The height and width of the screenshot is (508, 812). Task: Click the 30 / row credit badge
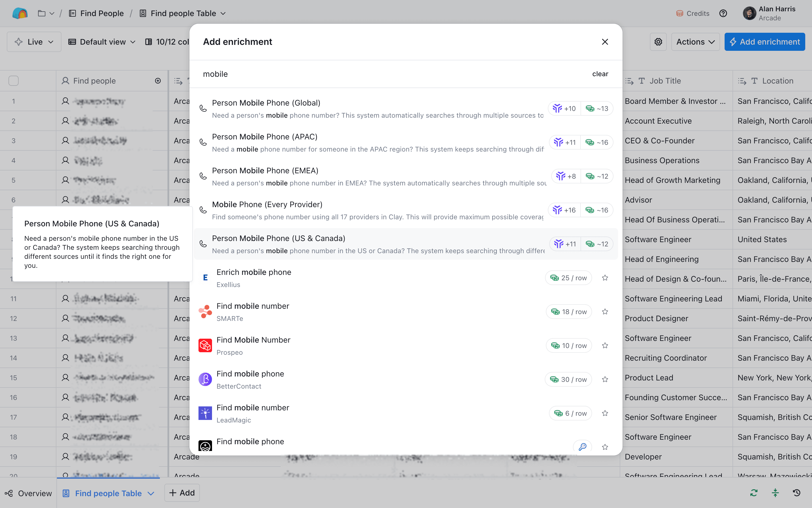coord(568,379)
